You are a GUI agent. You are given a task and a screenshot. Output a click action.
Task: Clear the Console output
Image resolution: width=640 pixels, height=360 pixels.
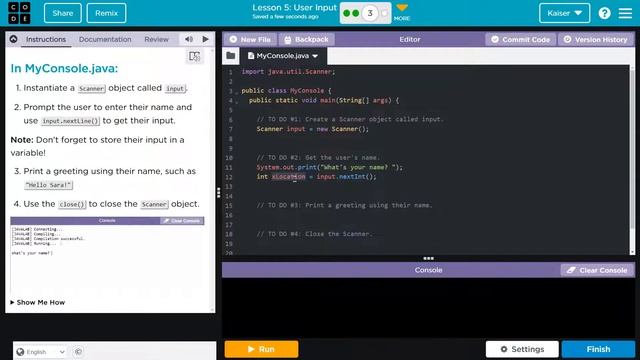[x=598, y=270]
